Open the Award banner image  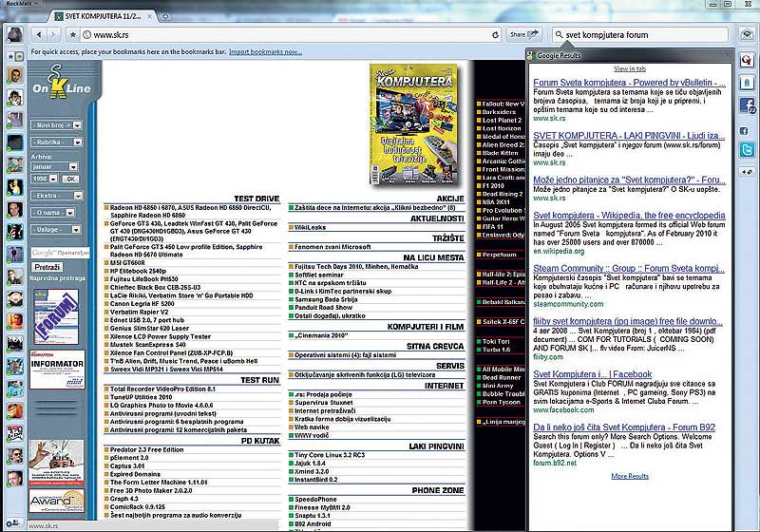click(x=56, y=501)
